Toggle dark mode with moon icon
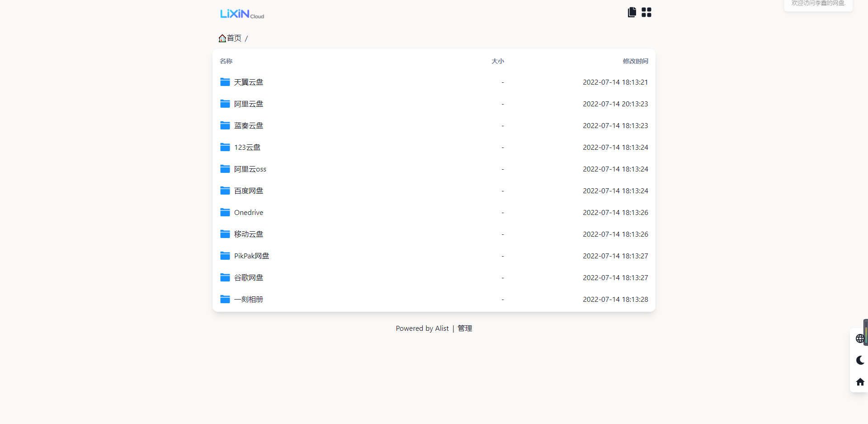868x424 pixels. click(x=860, y=360)
